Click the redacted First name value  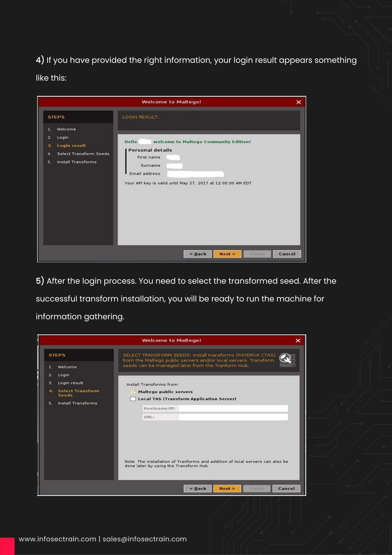click(173, 157)
